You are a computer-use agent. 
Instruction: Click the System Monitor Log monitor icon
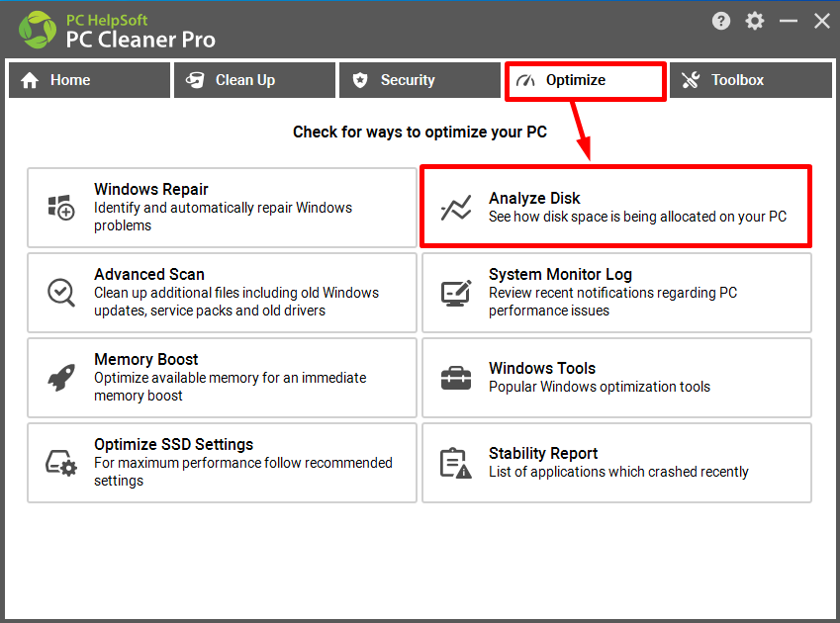coord(456,293)
